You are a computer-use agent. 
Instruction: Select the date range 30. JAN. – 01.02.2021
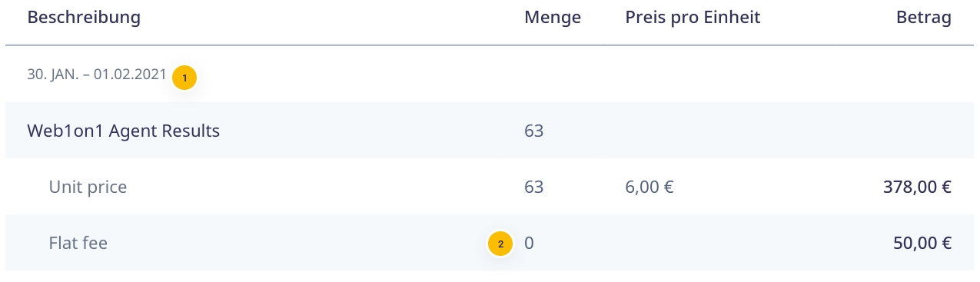coord(97,75)
